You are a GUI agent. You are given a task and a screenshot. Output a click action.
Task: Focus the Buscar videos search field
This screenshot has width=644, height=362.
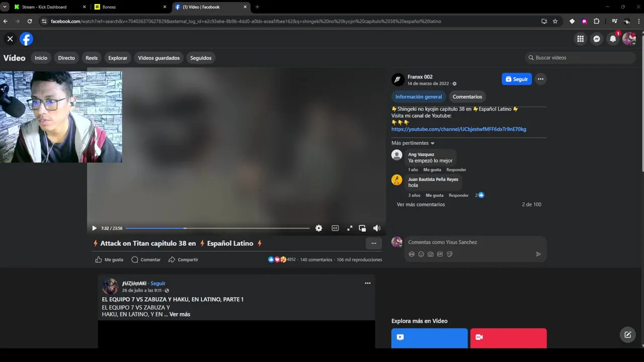[x=580, y=58]
